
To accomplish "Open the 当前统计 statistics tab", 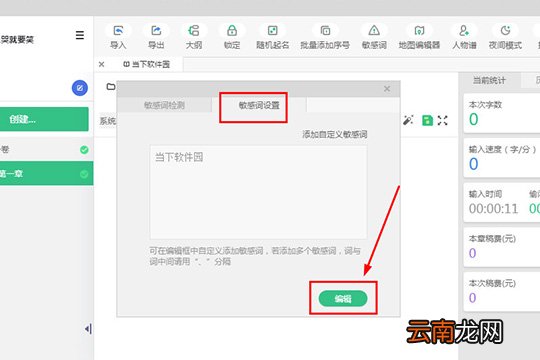I will click(x=489, y=80).
